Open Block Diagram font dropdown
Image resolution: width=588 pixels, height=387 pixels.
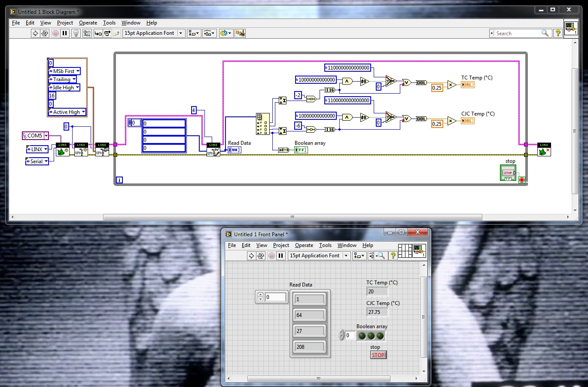click(154, 33)
